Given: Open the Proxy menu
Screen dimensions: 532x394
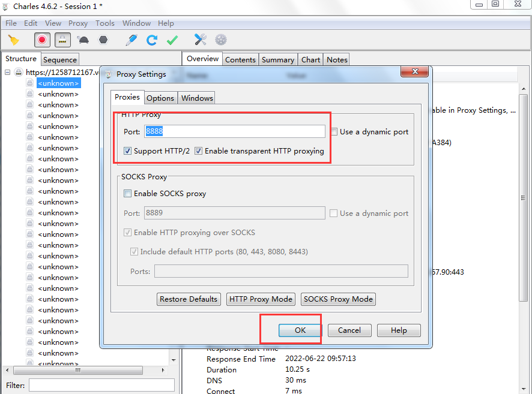Looking at the screenshot, I should tap(78, 23).
